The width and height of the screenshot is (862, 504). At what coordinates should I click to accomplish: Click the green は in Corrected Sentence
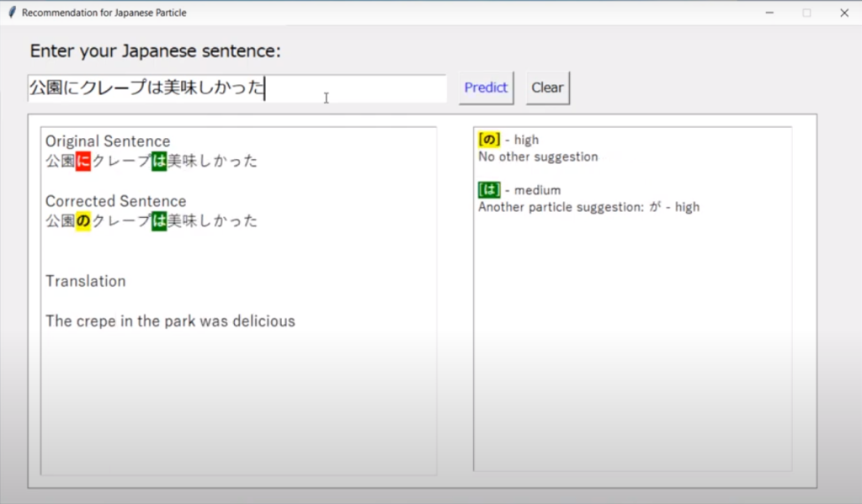(159, 221)
